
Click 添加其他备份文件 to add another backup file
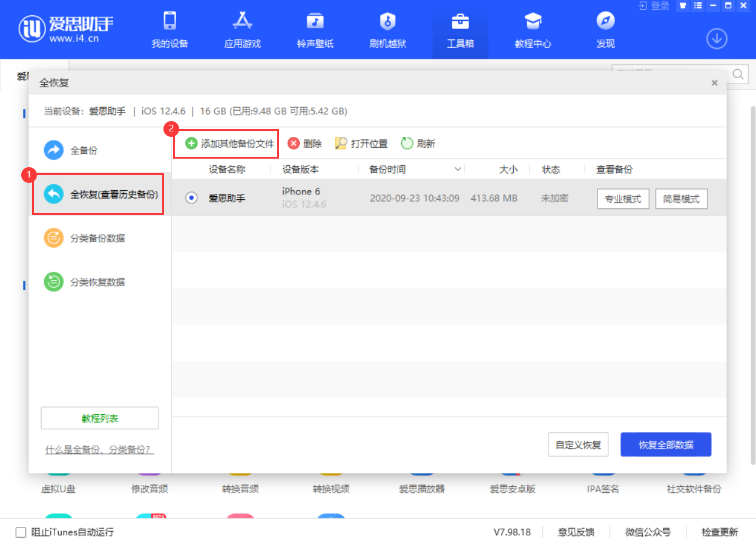click(226, 144)
